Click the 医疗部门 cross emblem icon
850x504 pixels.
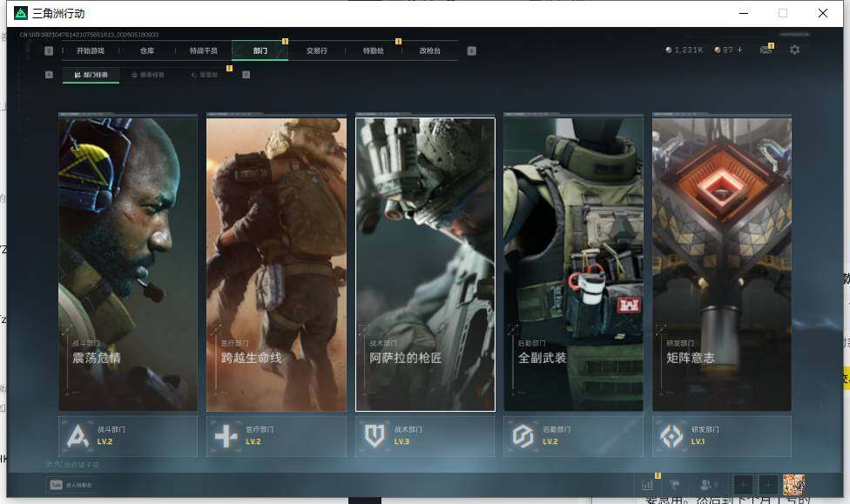(226, 436)
